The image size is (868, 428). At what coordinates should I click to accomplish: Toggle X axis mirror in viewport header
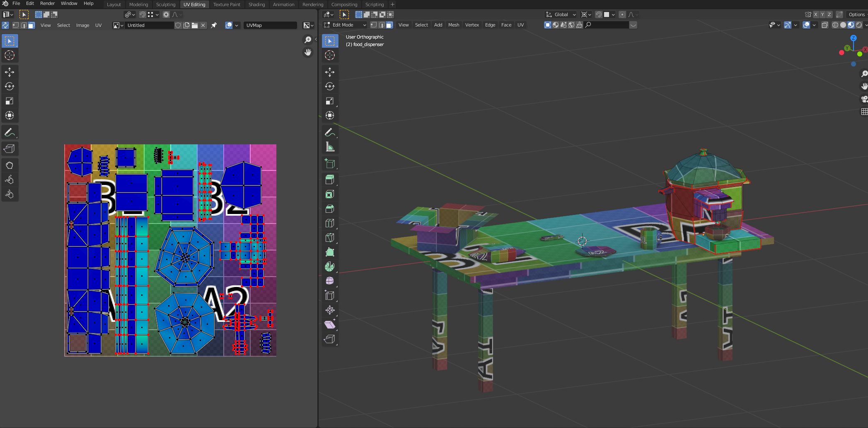click(815, 15)
